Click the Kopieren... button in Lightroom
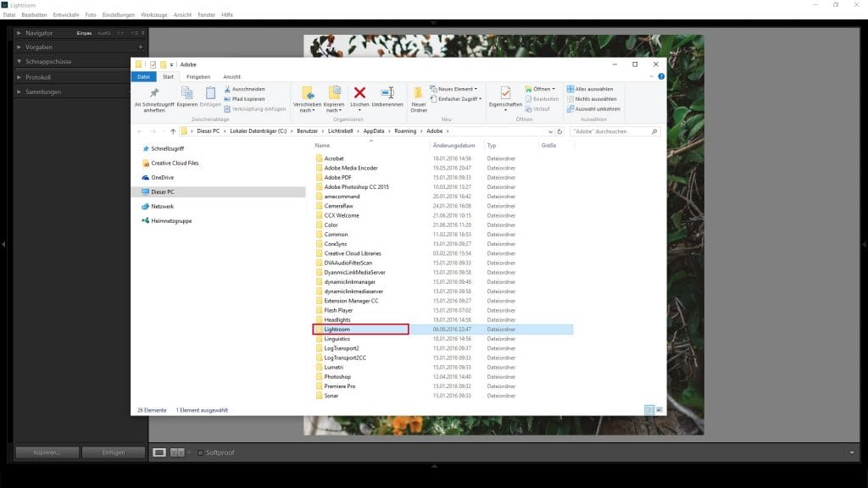This screenshot has height=488, width=868. pos(47,452)
